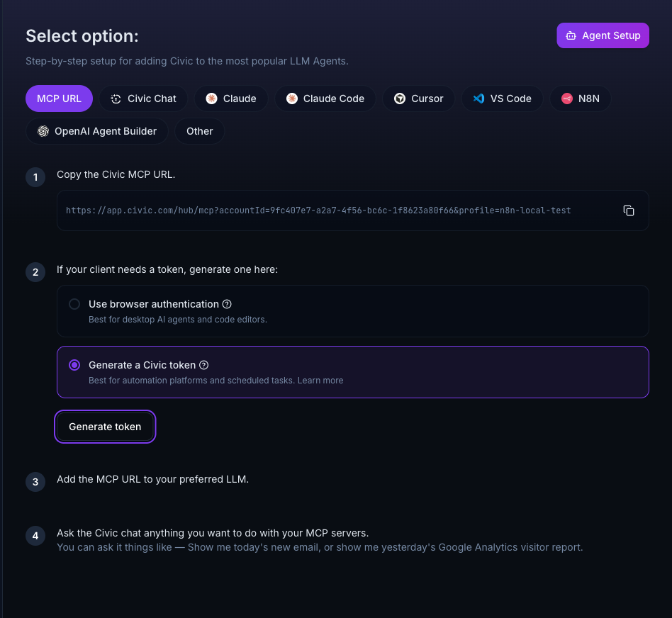Click the Select option: heading

(82, 36)
